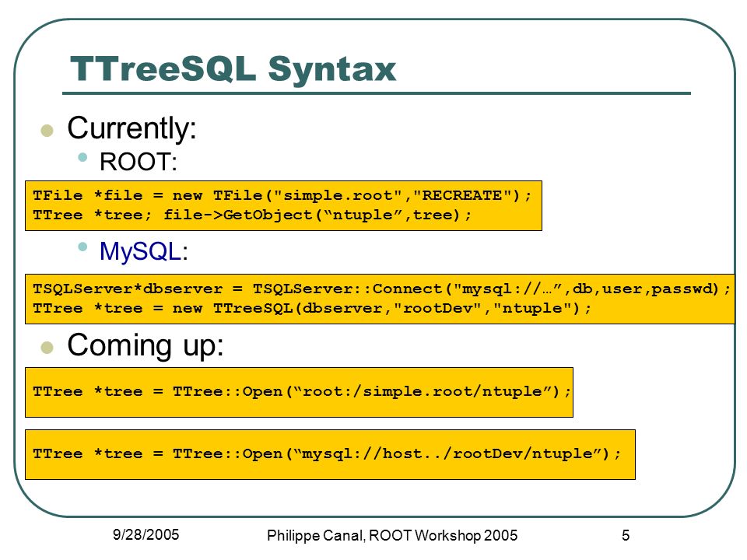Click the TTree::Open root:/simple.root code box
Image resolution: width=747 pixels, height=560 pixels.
[299, 392]
